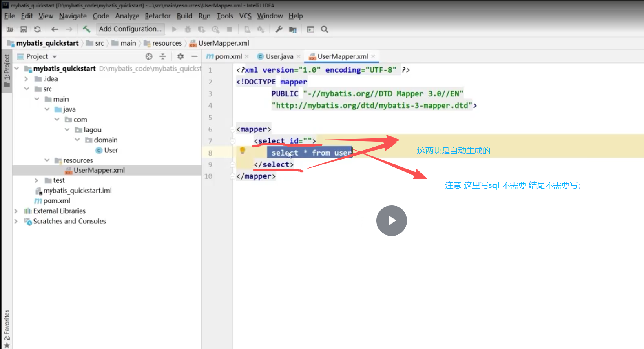The height and width of the screenshot is (349, 644).
Task: Click the fold marker beside <mapper> line
Action: (x=233, y=129)
